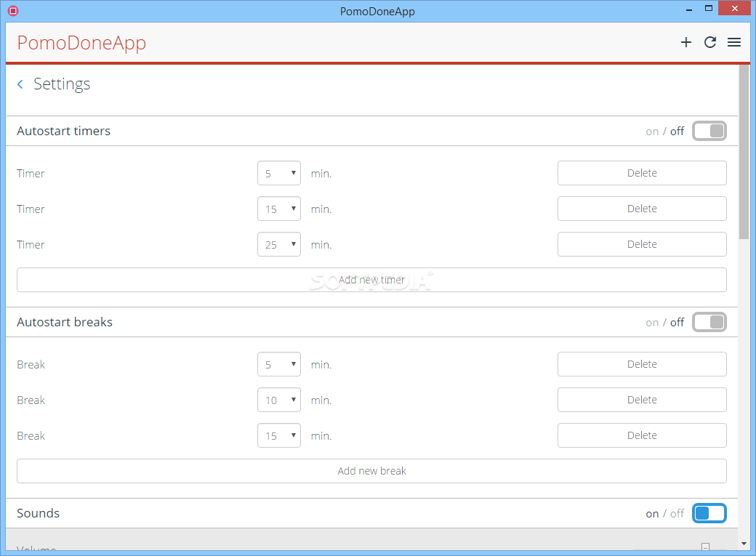Open the 15 min Timer dropdown
Image resolution: width=756 pixels, height=556 pixels.
click(279, 209)
